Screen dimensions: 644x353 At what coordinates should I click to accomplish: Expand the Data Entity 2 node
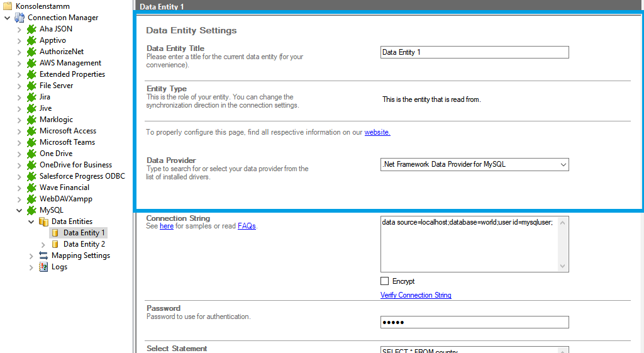tap(43, 244)
